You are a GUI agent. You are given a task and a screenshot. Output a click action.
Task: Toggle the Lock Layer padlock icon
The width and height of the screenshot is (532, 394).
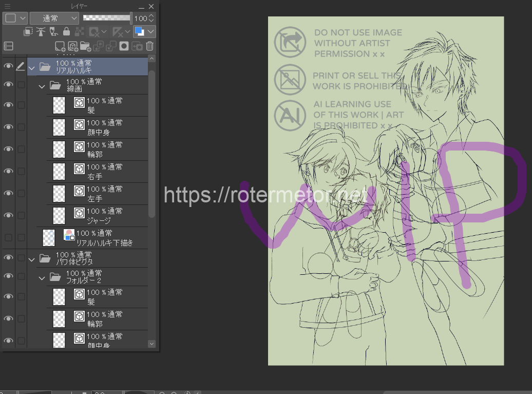coord(66,32)
